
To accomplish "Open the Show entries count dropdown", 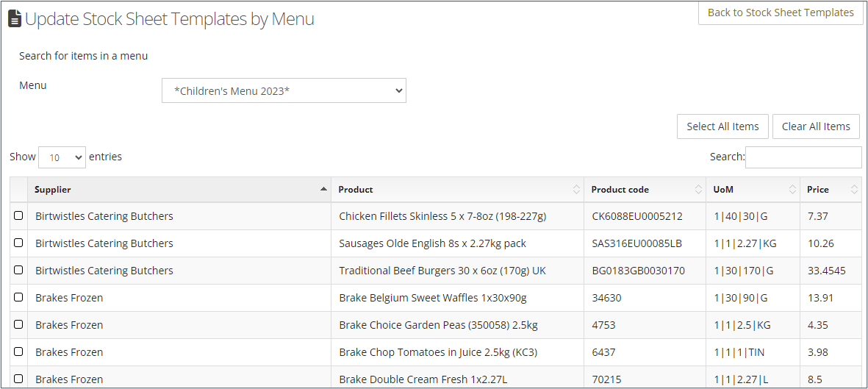I will 62,157.
